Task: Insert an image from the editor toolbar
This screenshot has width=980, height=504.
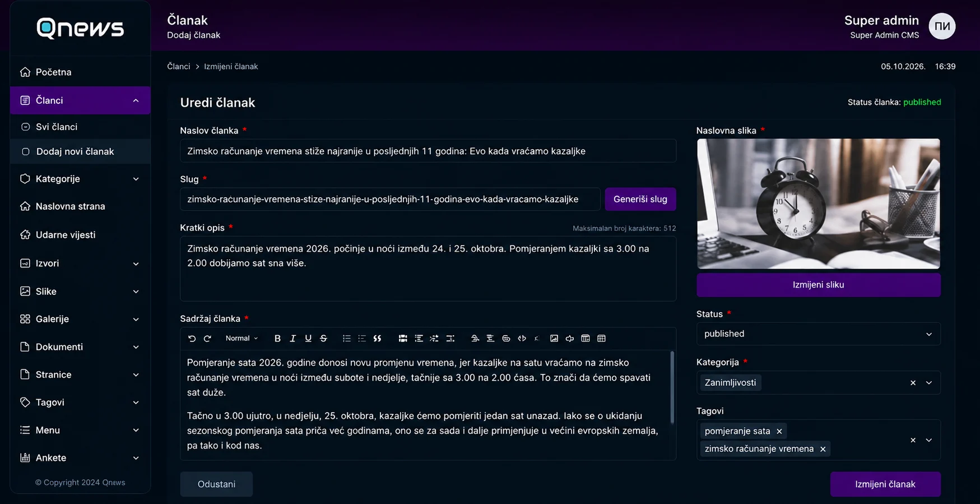Action: click(x=554, y=339)
